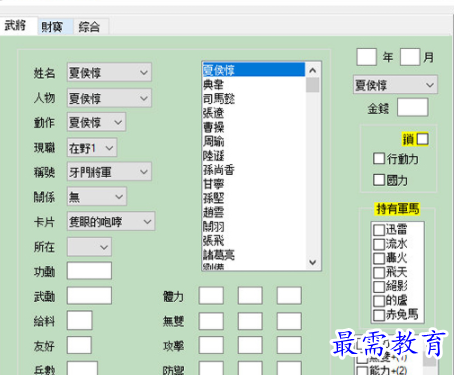The height and width of the screenshot is (375, 454).
Task: Select 夏侯惇 in the officer list
Action: (254, 70)
